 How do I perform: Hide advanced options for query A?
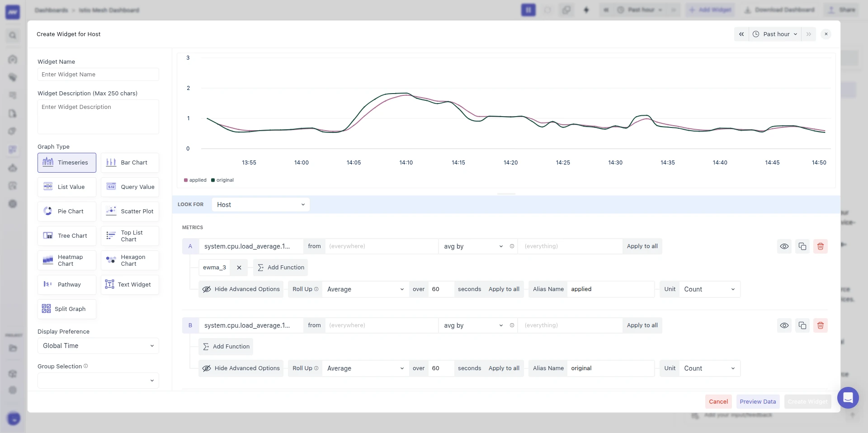pos(241,289)
